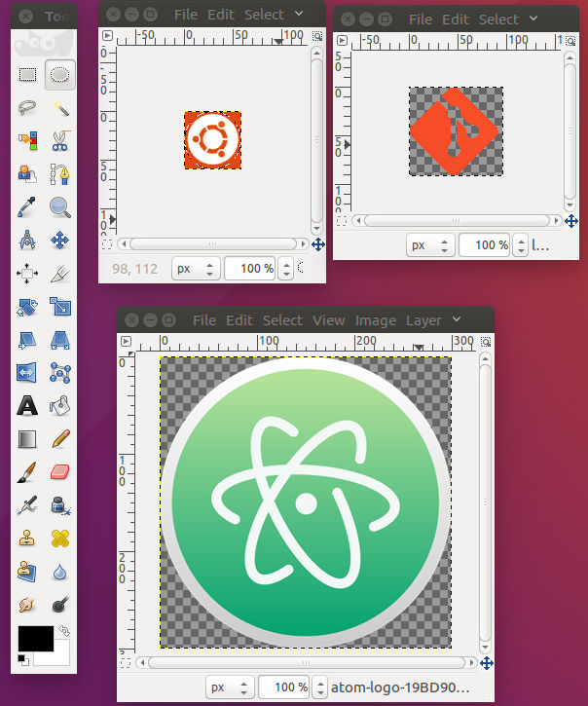
Task: Select the Pencil tool
Action: pyautogui.click(x=60, y=439)
